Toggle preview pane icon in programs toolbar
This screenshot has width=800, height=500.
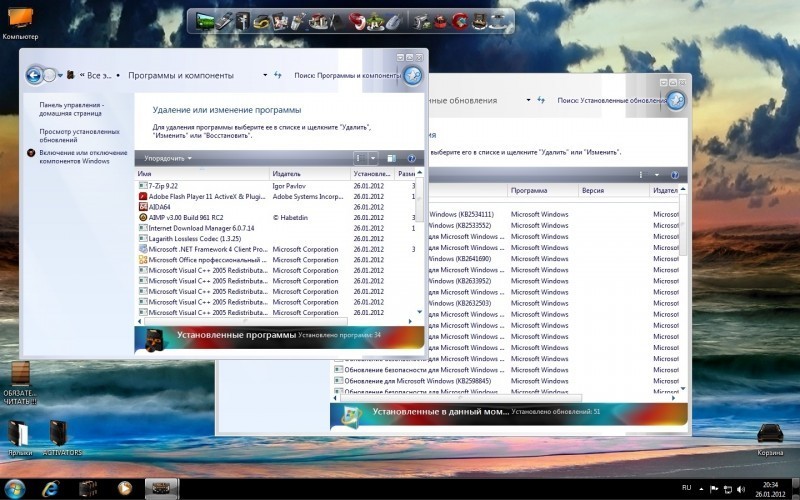[391, 159]
